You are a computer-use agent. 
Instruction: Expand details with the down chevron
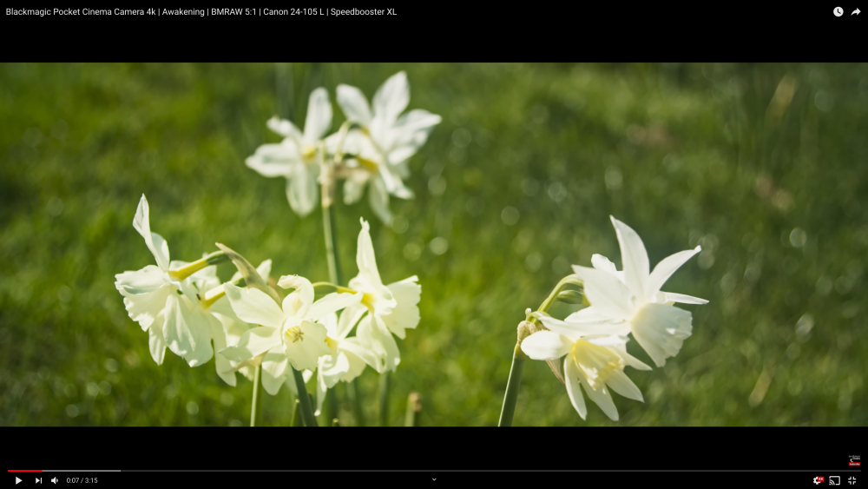[x=434, y=479]
